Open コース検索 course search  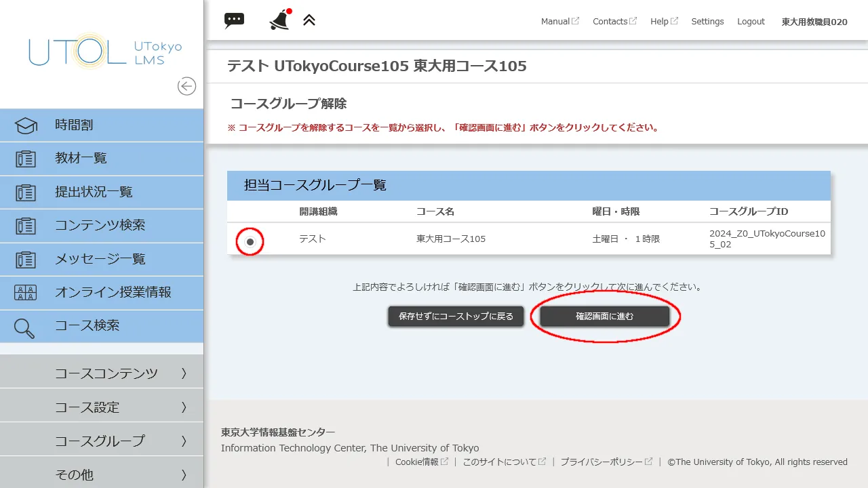[75, 326]
